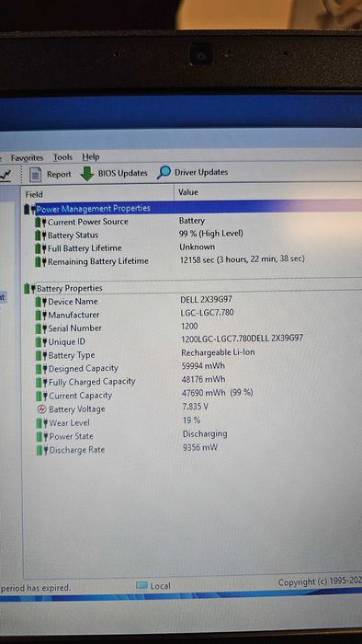This screenshot has height=644, width=362.
Task: Click the Field column header
Action: pyautogui.click(x=98, y=194)
